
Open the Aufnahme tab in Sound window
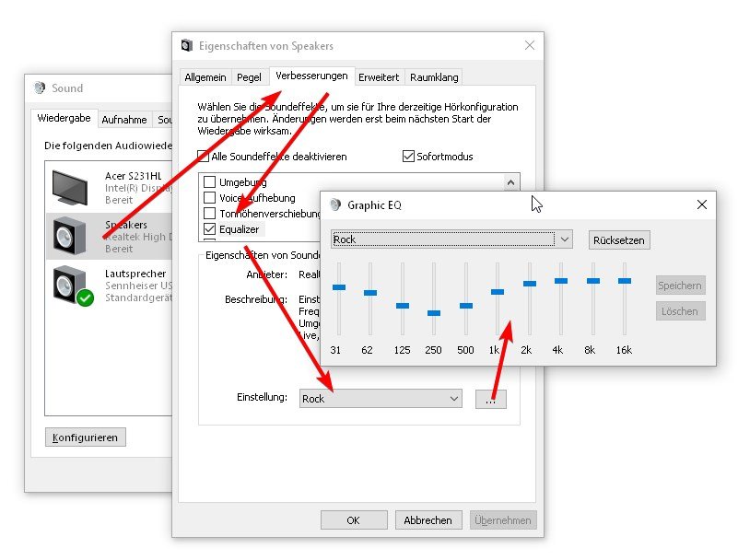pos(124,119)
